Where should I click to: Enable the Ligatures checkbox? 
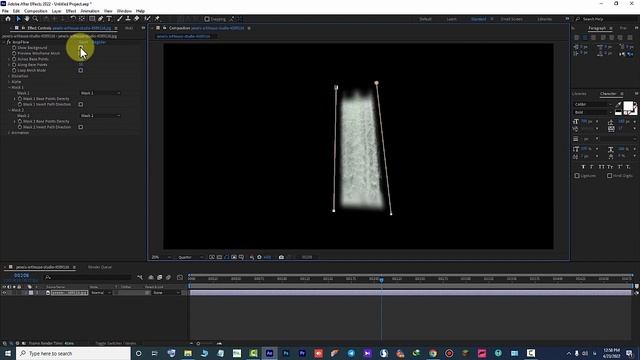pyautogui.click(x=577, y=176)
